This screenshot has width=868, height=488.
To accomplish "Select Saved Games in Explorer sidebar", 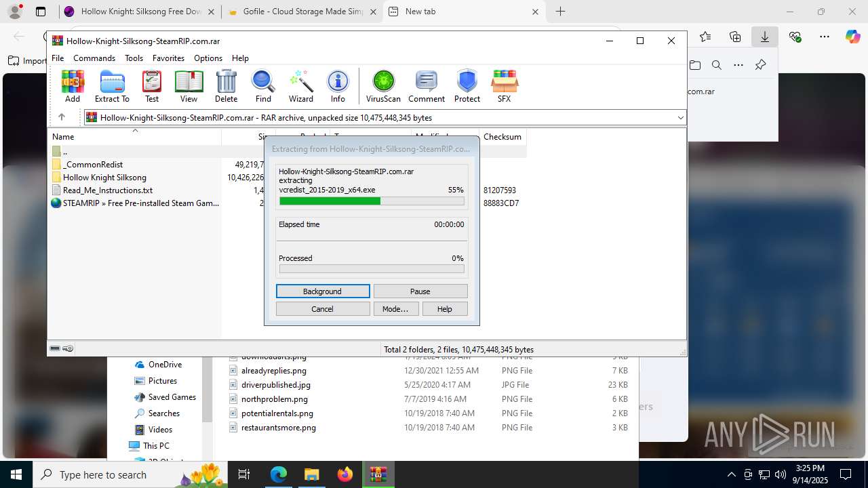I will [172, 397].
